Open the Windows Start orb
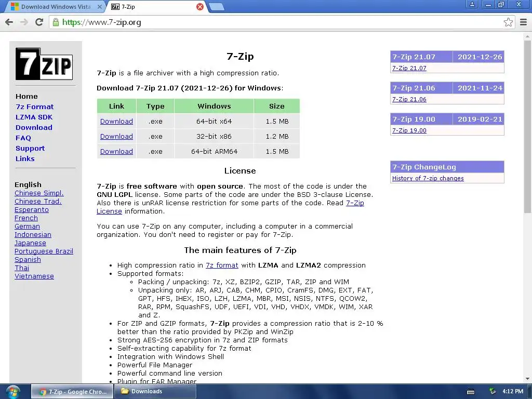The width and height of the screenshot is (532, 399). [12, 392]
